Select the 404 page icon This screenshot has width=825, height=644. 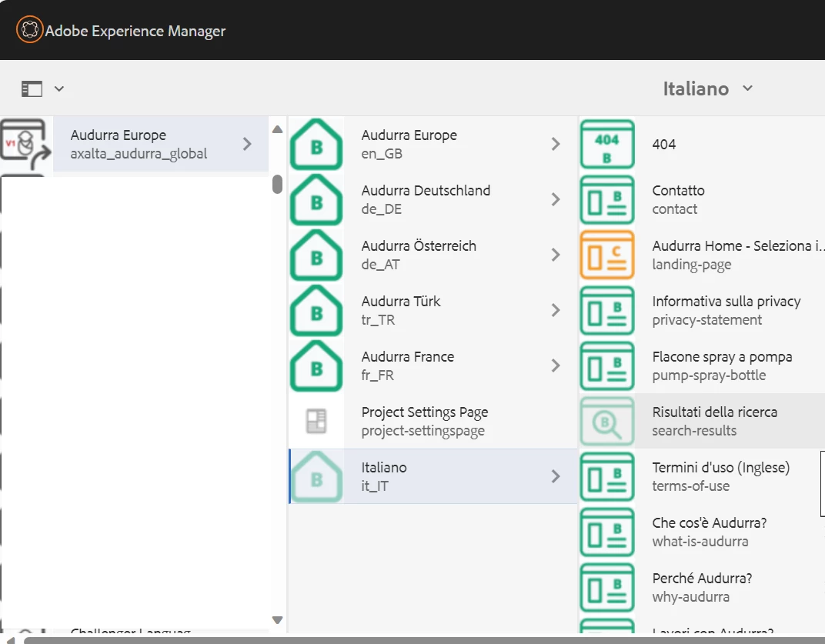click(x=606, y=144)
